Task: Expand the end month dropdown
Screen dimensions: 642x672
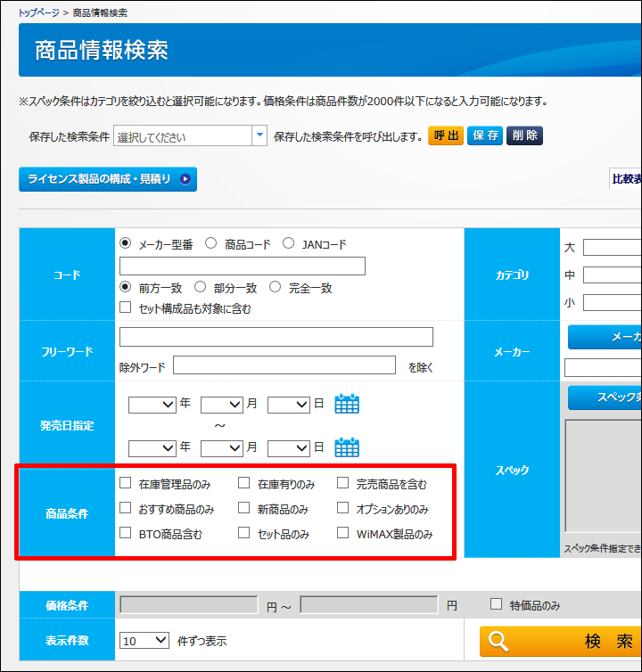Action: pos(222,447)
